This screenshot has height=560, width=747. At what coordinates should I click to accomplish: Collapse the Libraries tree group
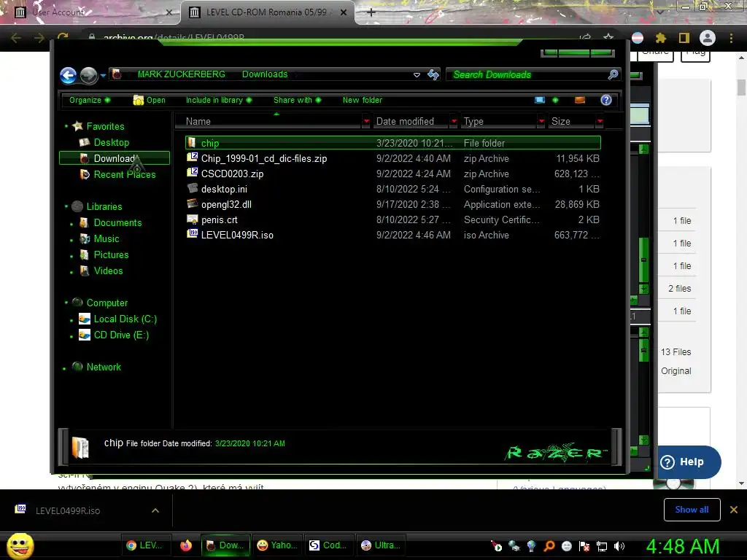coord(66,206)
